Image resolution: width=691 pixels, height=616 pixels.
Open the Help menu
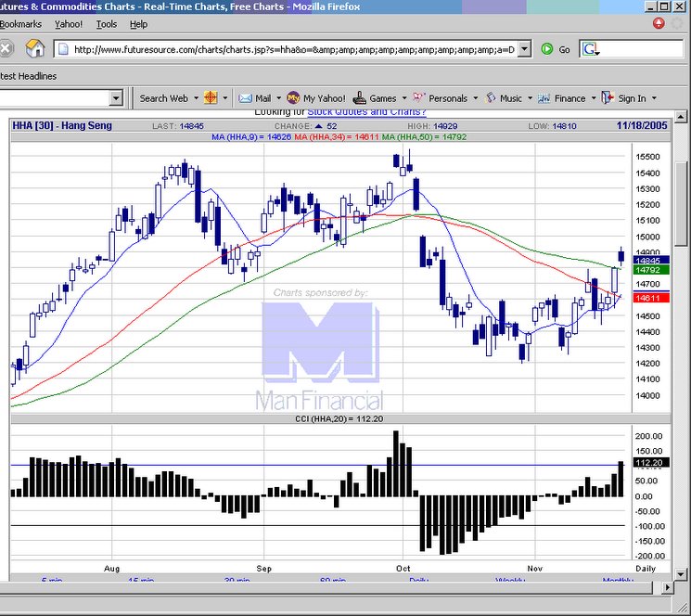tap(138, 24)
